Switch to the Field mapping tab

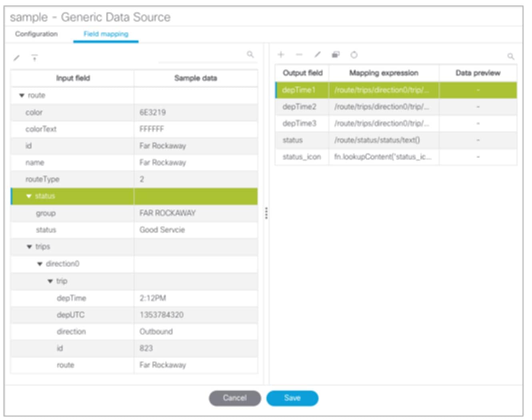click(x=105, y=34)
